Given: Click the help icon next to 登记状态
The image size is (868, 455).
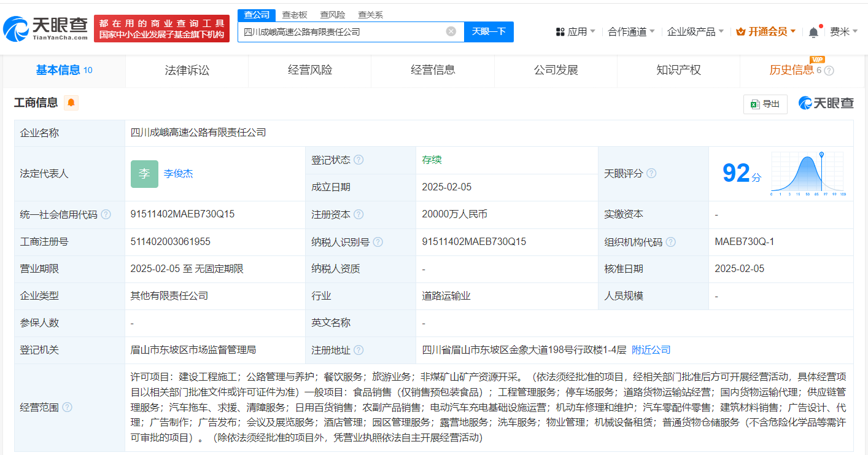Looking at the screenshot, I should pyautogui.click(x=358, y=160).
